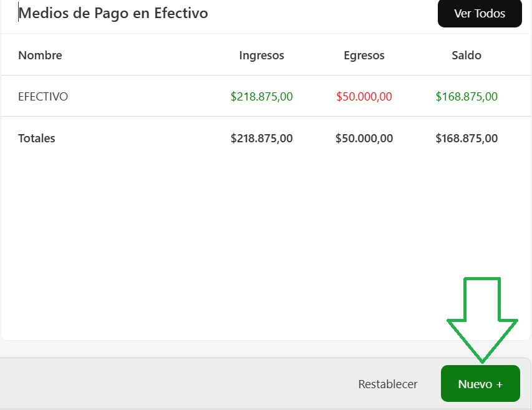Click the text cursor before the Medios title
The height and width of the screenshot is (410, 532).
18,12
